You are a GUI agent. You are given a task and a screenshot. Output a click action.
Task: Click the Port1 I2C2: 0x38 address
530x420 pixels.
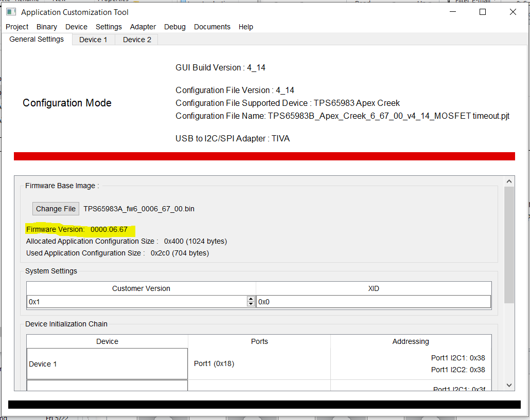coord(458,370)
